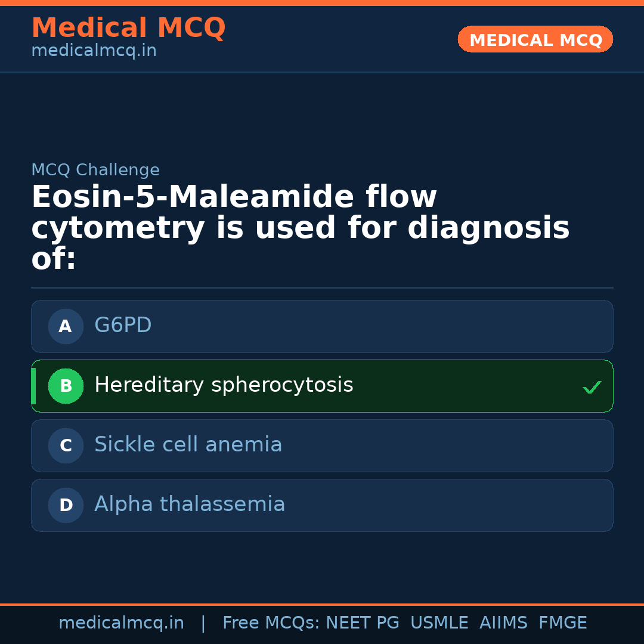
Task: Open the medicalmcq.in link below the title
Action: pos(94,51)
